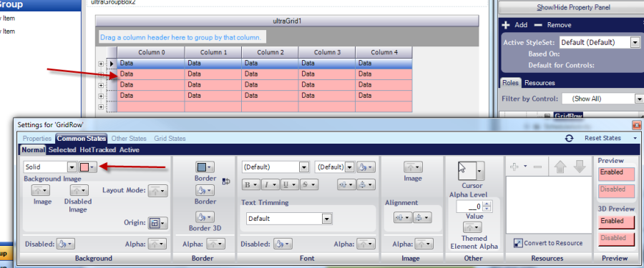Click Show/Hide Property Panel button
This screenshot has height=268, width=644.
coord(573,7)
